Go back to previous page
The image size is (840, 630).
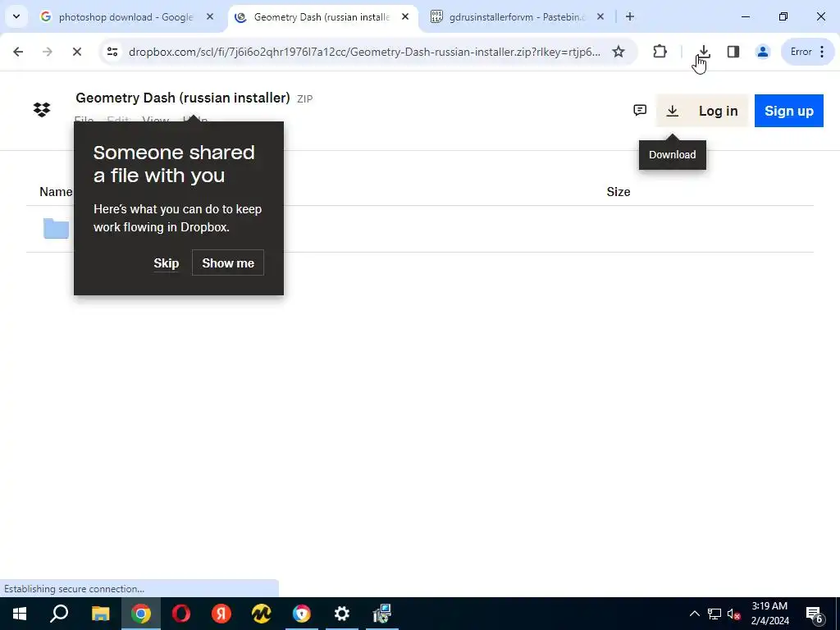(18, 52)
